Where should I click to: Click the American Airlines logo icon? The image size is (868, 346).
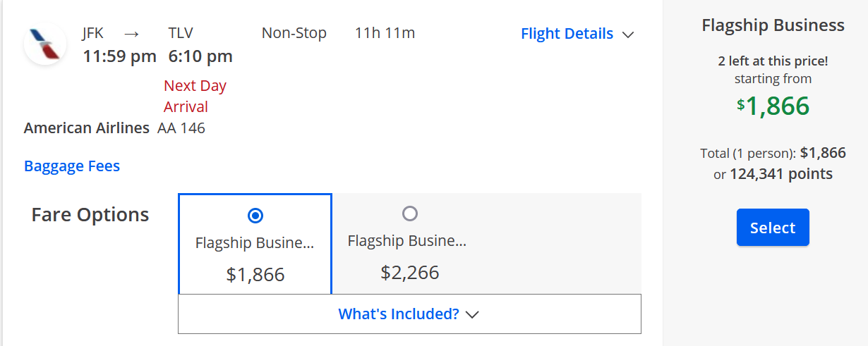point(45,44)
